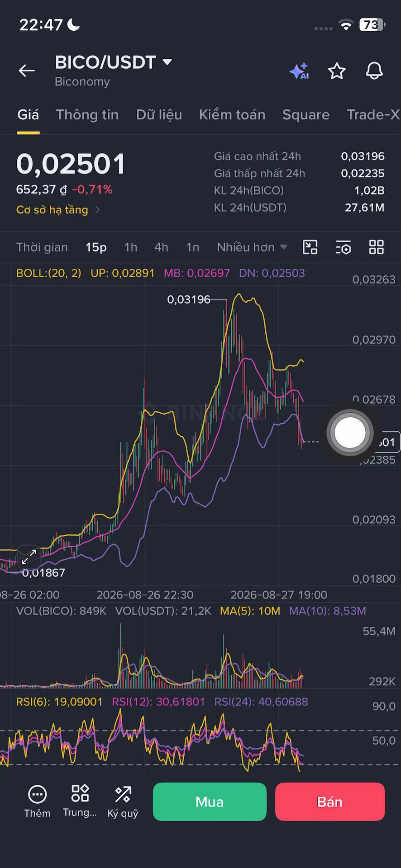Tap the KL 24h(BICO) value 1,02B
Image resolution: width=401 pixels, height=868 pixels.
coord(369,191)
